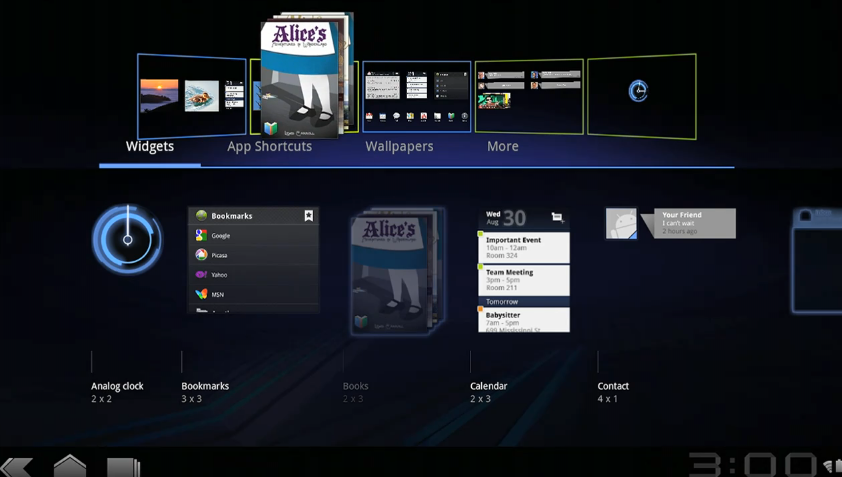
Task: Select the home screen panel with contact widgets
Action: tap(529, 97)
